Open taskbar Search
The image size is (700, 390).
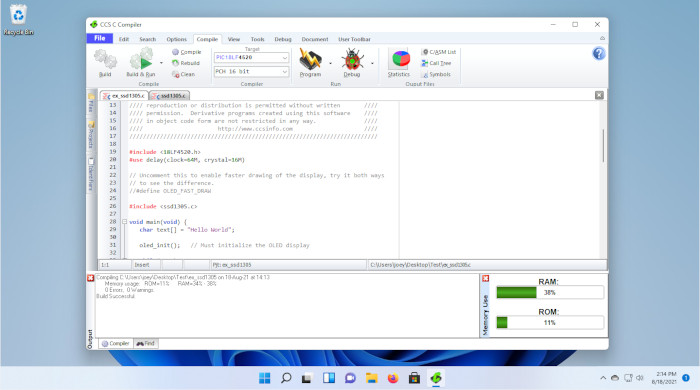click(286, 378)
